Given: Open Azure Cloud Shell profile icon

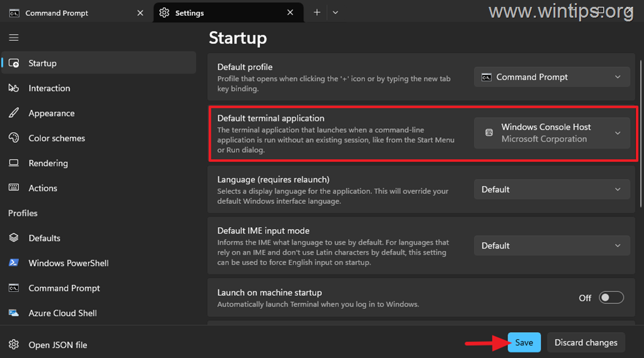Looking at the screenshot, I should point(14,313).
